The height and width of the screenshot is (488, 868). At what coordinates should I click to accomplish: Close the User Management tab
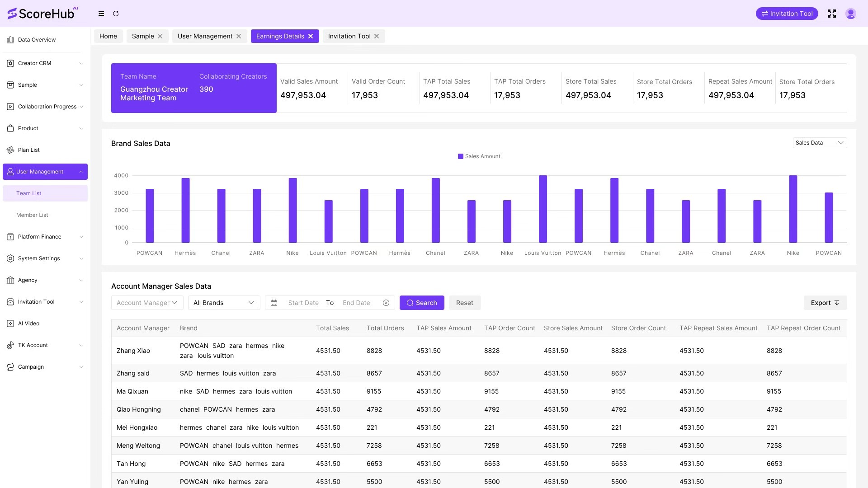[239, 36]
